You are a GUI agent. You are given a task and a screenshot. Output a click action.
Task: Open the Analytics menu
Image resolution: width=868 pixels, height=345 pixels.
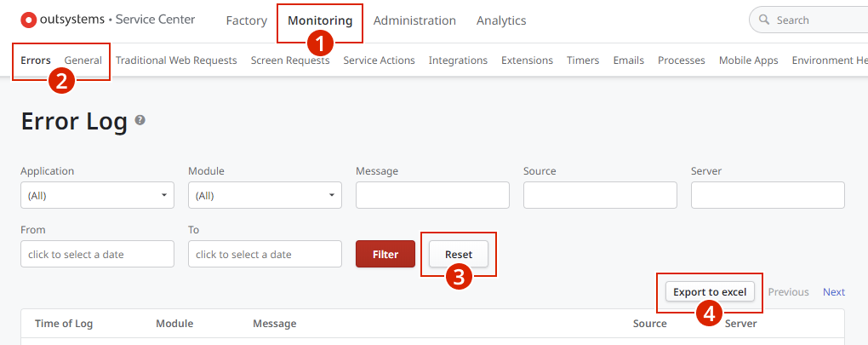501,20
